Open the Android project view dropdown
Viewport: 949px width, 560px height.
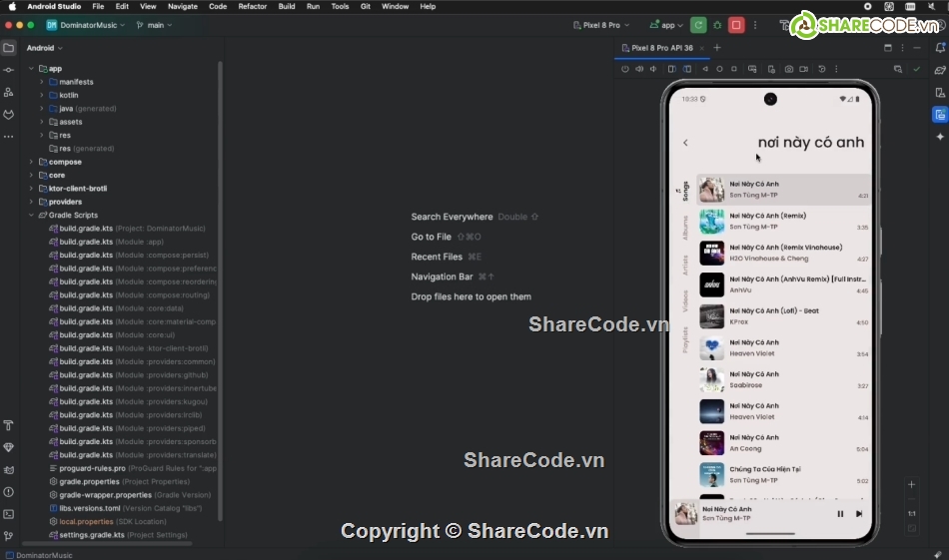[44, 48]
